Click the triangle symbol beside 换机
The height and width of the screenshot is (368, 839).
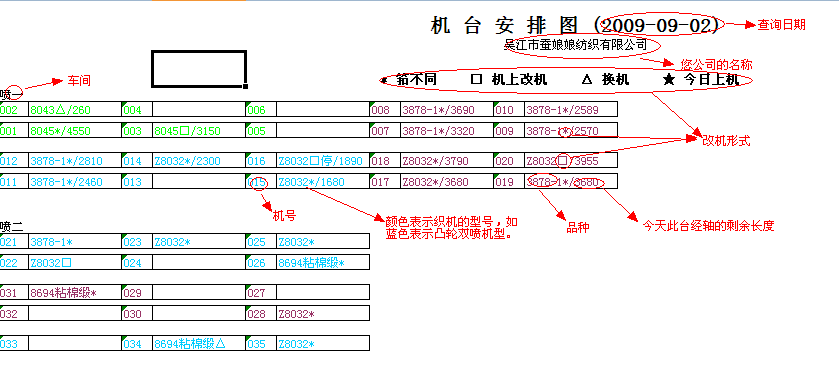pyautogui.click(x=587, y=80)
